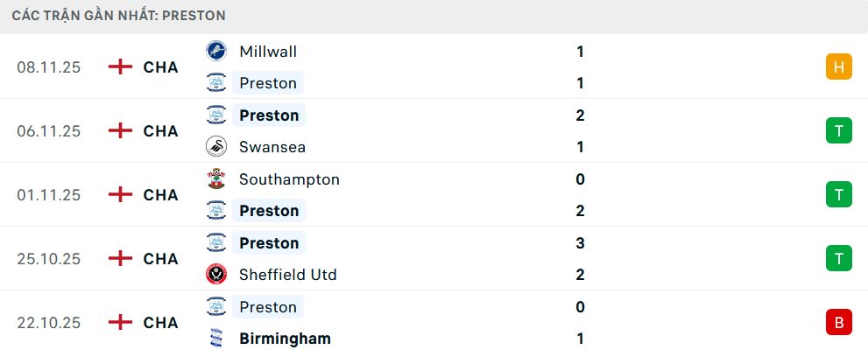The height and width of the screenshot is (350, 868).
Task: Click Preston crest in the 06.11.25 match
Action: tap(215, 115)
